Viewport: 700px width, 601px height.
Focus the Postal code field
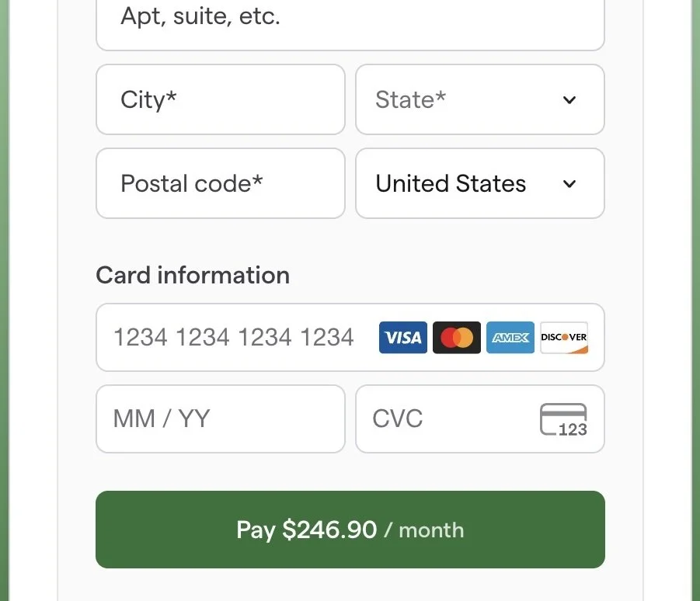coord(221,183)
